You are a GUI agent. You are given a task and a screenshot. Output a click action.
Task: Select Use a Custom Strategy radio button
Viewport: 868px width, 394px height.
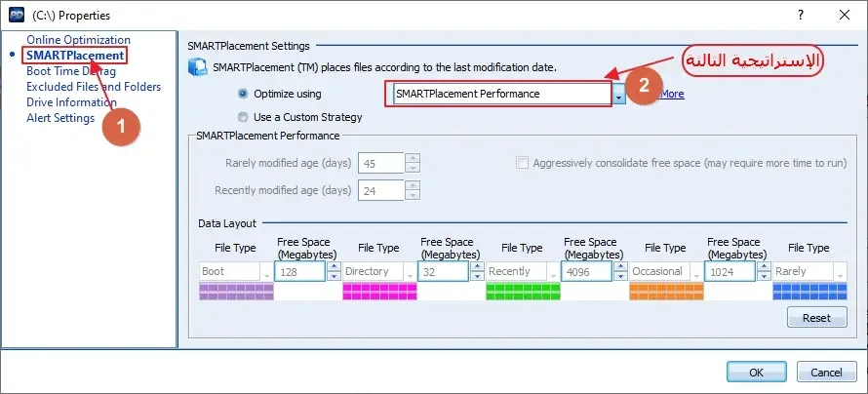click(243, 117)
